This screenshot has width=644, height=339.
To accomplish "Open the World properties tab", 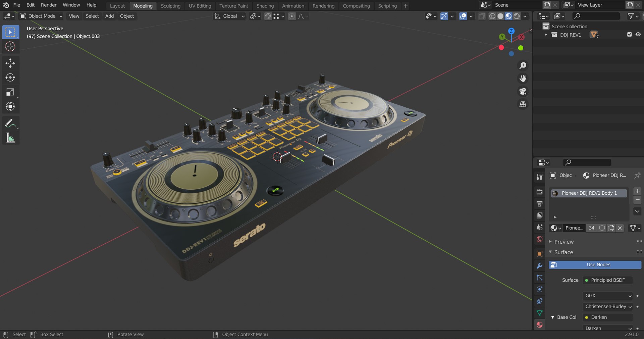I will [x=539, y=239].
